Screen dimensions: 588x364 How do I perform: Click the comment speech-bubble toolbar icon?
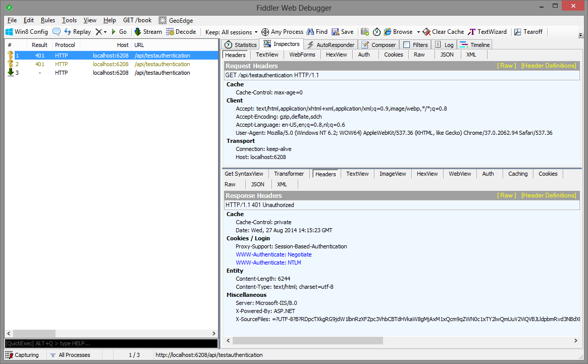click(56, 32)
